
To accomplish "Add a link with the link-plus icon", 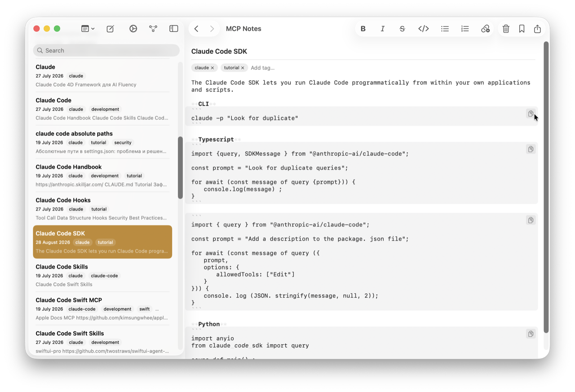I will (x=485, y=29).
